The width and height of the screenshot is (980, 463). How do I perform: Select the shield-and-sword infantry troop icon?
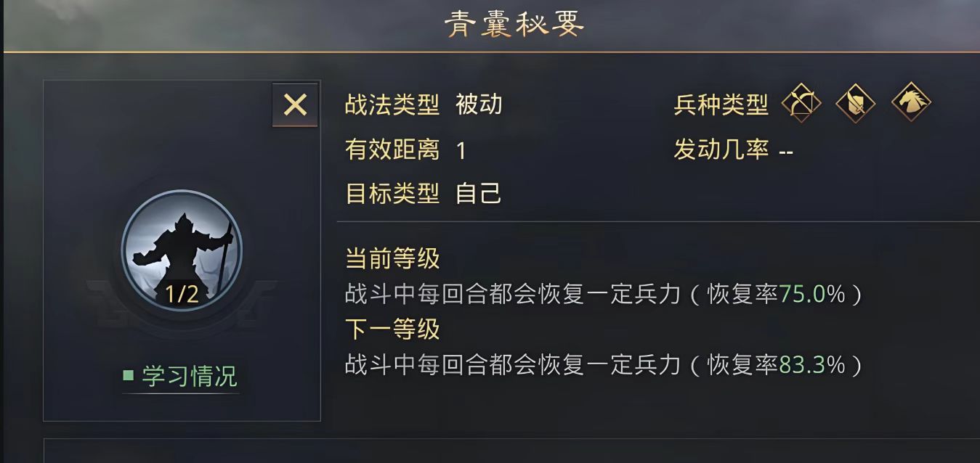(x=855, y=104)
